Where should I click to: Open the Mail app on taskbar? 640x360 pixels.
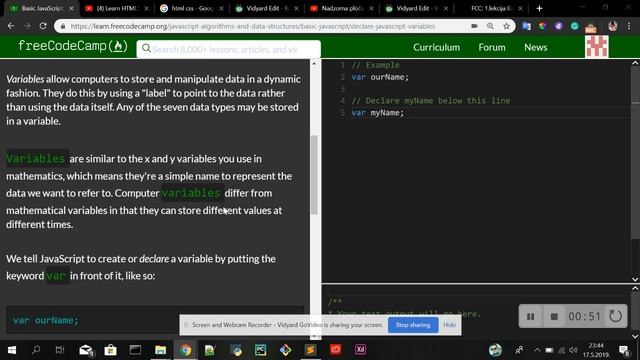point(86,350)
